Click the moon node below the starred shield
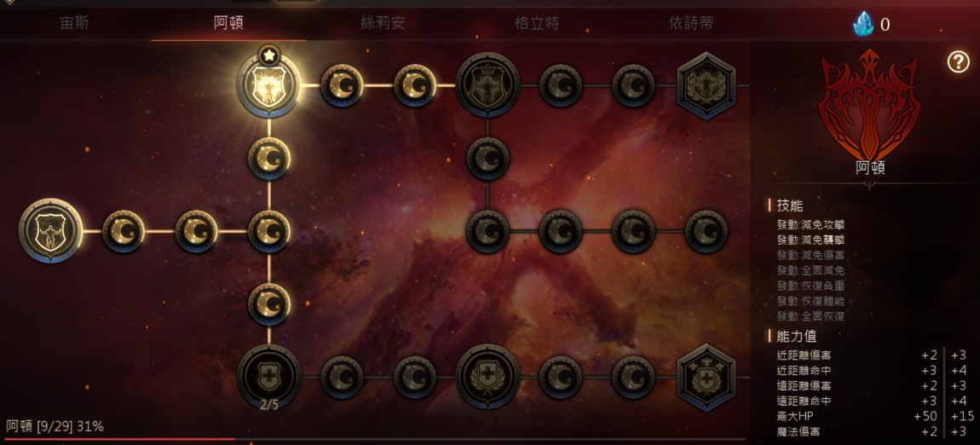The width and height of the screenshot is (980, 445). pos(269,159)
